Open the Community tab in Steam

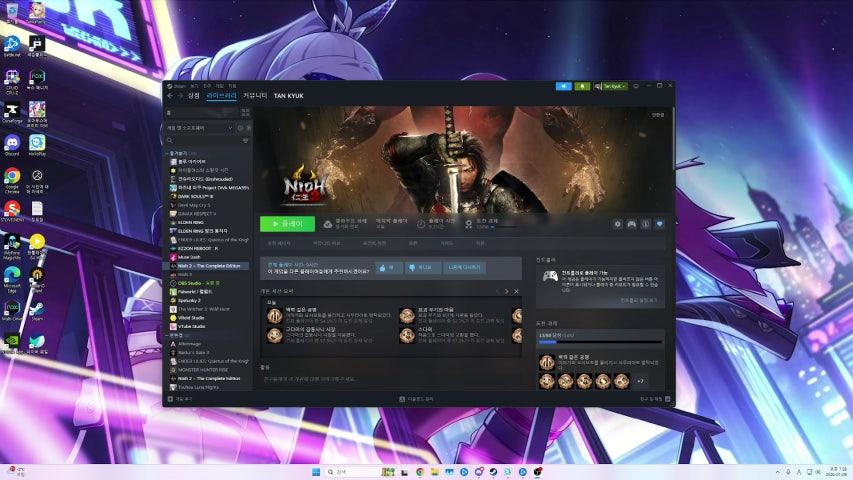tap(255, 96)
